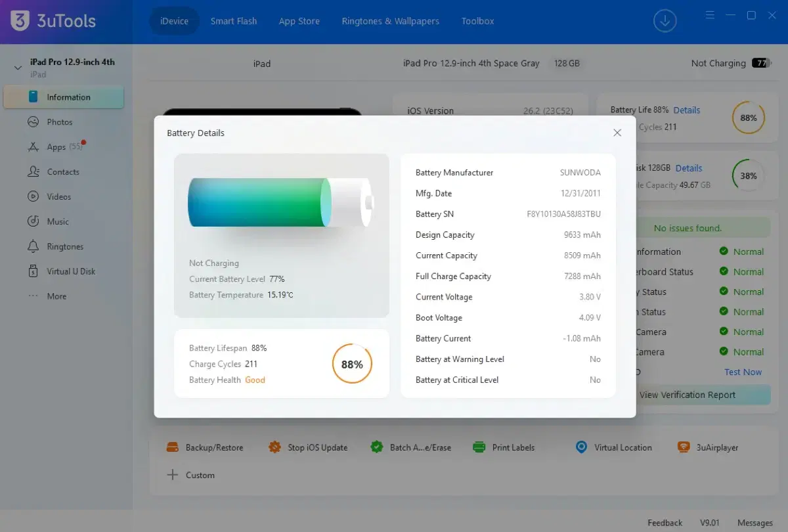Switch to the Smart Flash tab
Viewport: 788px width, 532px height.
pos(234,21)
